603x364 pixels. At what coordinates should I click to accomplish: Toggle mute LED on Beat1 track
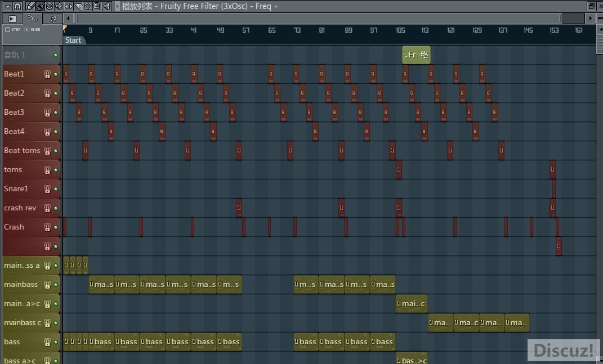(56, 74)
